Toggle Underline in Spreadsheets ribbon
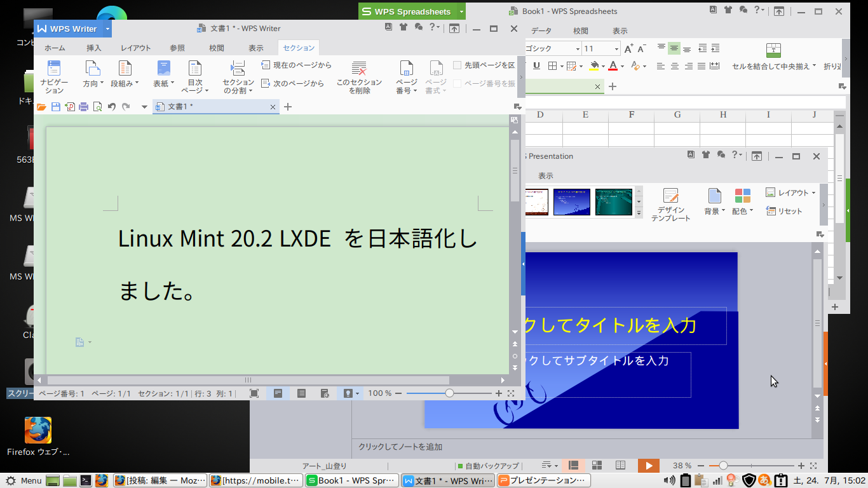 click(536, 65)
